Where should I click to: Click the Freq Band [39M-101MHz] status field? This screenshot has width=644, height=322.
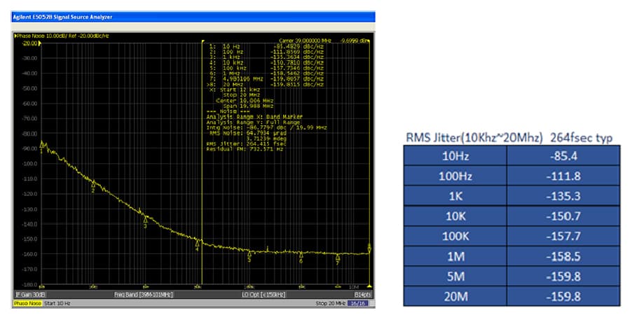pyautogui.click(x=144, y=295)
